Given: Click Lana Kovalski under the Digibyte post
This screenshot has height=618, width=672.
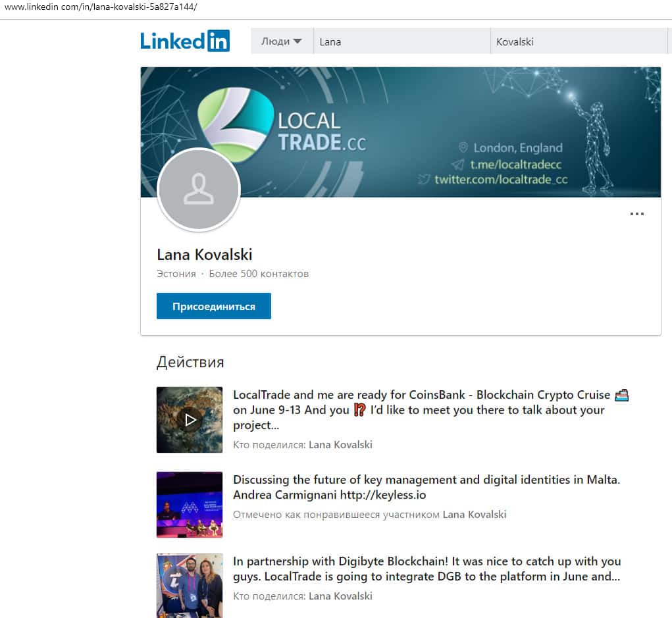Looking at the screenshot, I should pyautogui.click(x=340, y=596).
